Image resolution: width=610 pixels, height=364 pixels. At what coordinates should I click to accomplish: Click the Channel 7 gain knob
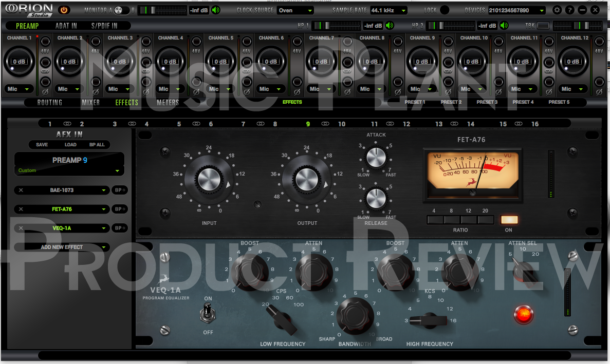point(321,62)
